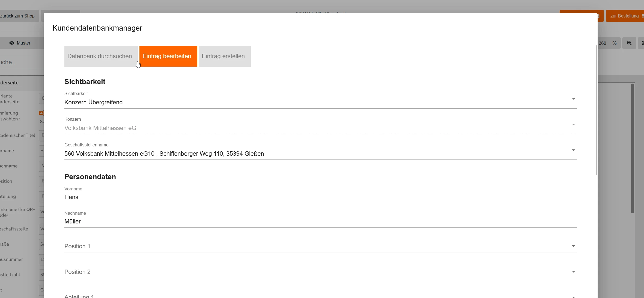Click the zoom magnifier icon

(629, 43)
